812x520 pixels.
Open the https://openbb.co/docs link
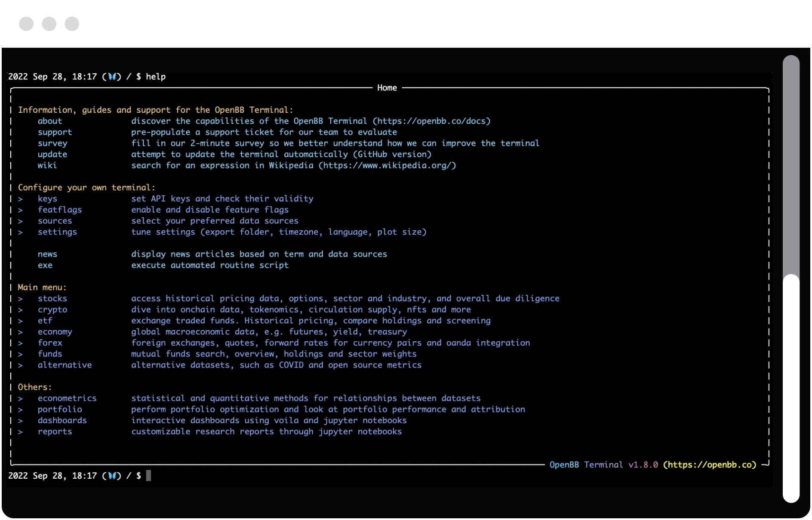[432, 121]
